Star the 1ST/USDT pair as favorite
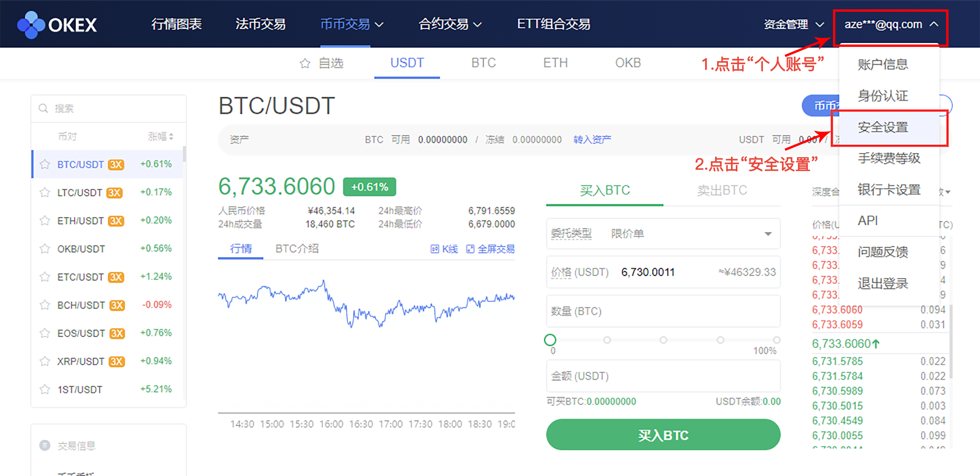The height and width of the screenshot is (476, 980). click(x=45, y=389)
